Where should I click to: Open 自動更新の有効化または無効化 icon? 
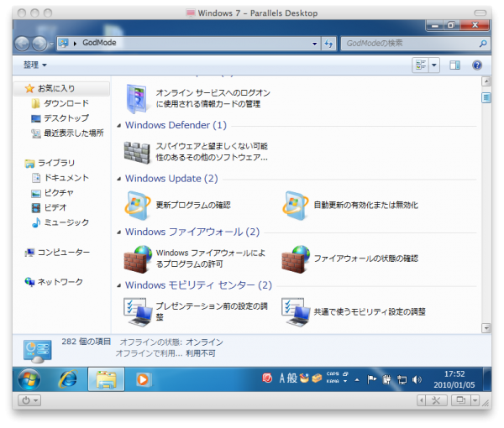tap(295, 206)
